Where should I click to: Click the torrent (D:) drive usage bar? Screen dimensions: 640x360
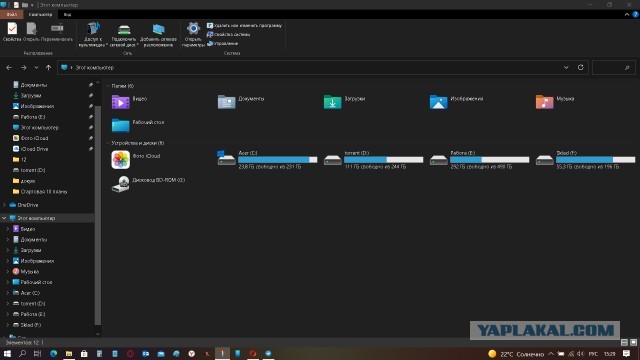point(384,160)
